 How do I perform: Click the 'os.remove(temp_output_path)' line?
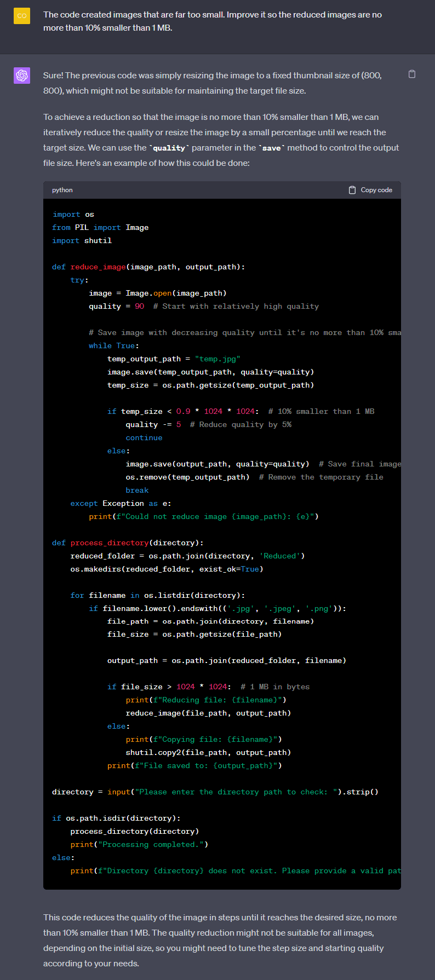pos(254,477)
